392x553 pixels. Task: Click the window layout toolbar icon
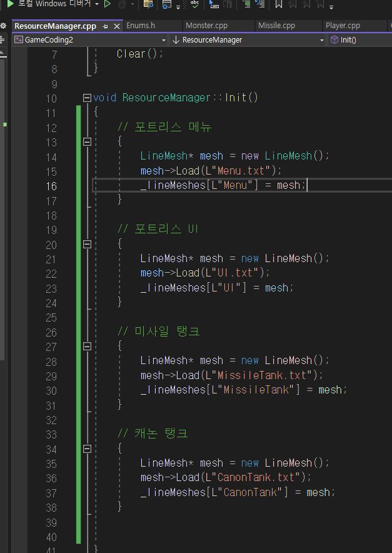pos(167,4)
